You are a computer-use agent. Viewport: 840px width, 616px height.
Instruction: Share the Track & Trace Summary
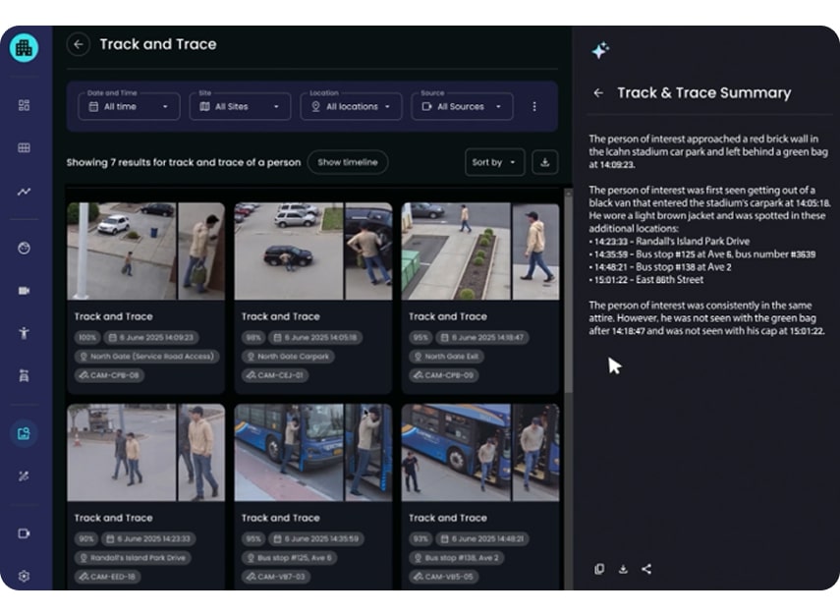point(646,569)
